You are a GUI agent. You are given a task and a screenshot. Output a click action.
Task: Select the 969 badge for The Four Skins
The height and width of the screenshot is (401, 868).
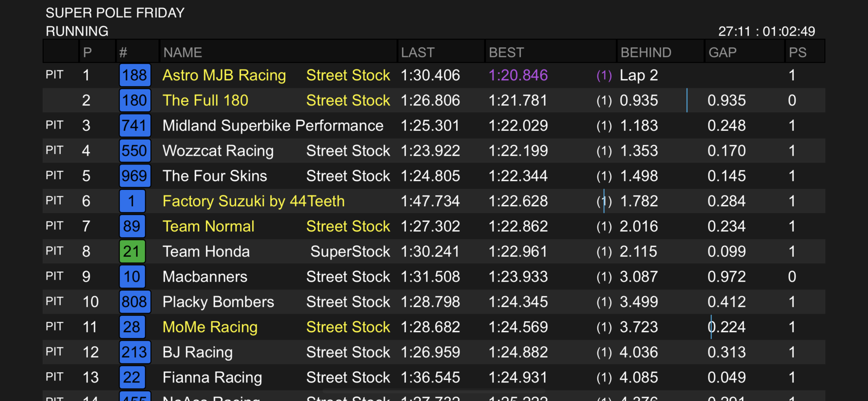click(135, 176)
